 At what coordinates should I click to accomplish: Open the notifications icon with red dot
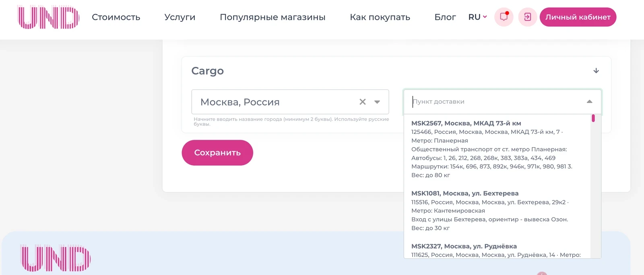pos(504,17)
